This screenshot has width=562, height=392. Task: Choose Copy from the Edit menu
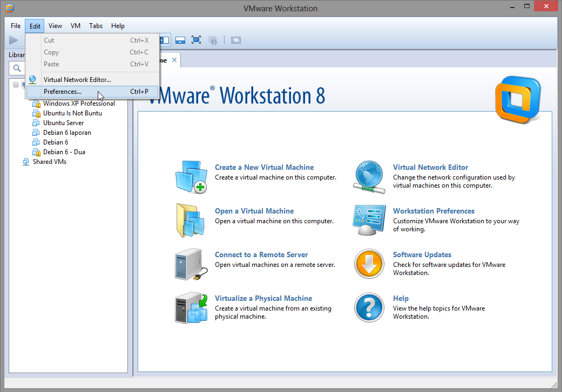(x=92, y=52)
